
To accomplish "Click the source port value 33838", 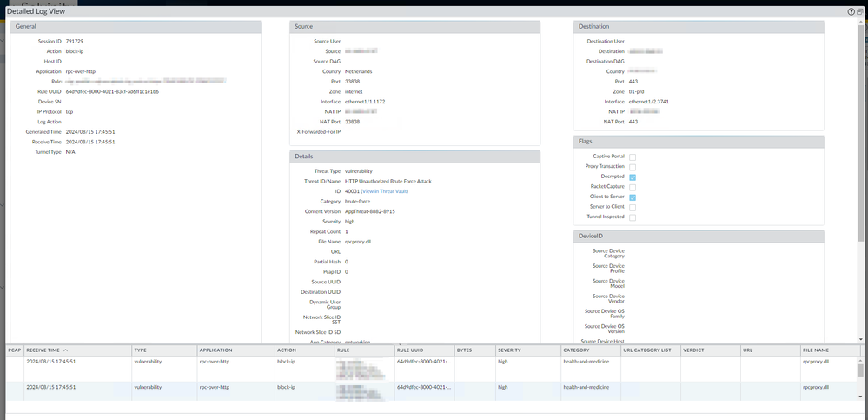I will coord(352,82).
